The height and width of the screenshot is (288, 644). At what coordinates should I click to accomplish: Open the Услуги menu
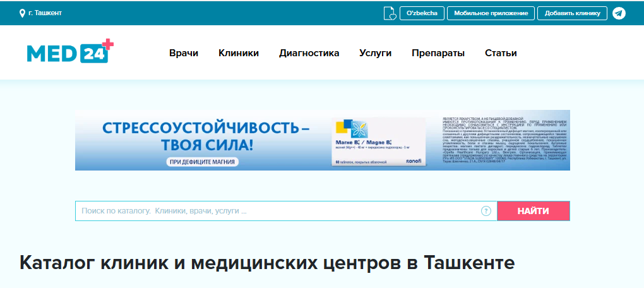[376, 53]
